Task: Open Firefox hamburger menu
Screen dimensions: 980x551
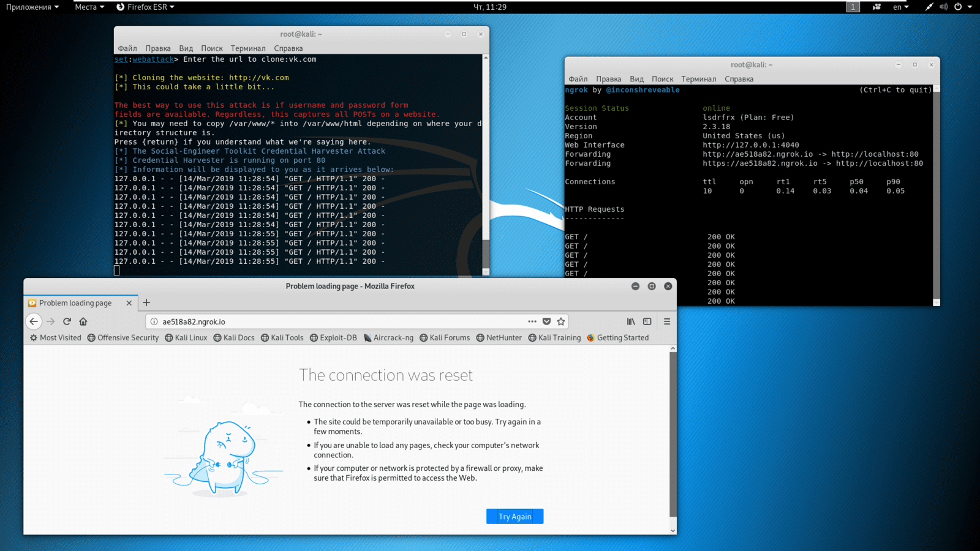Action: pos(667,321)
